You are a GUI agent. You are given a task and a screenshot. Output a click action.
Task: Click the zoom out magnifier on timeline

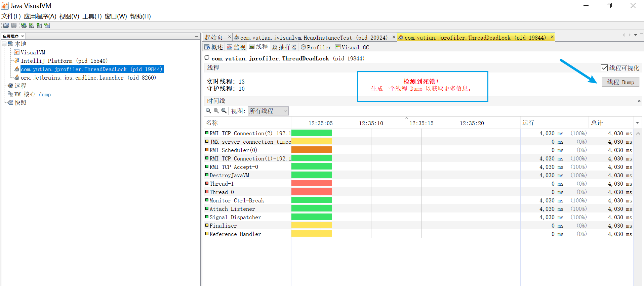(x=216, y=111)
